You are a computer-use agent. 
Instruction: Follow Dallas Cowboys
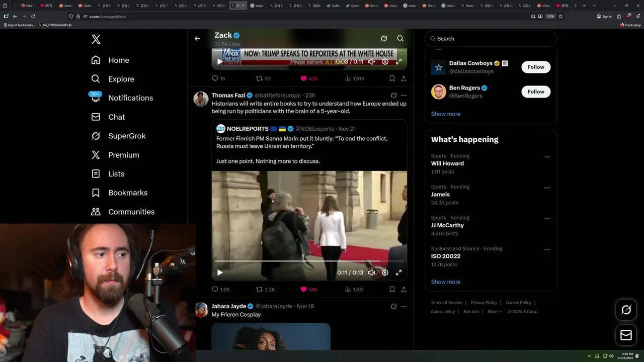pyautogui.click(x=536, y=67)
